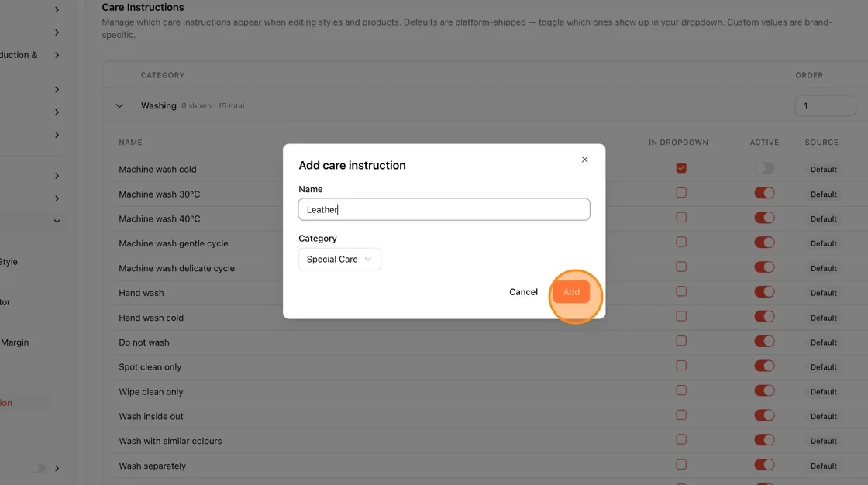Screen dimensions: 868x485
Task: Check In Dropdown for Hand wash
Action: pos(681,291)
